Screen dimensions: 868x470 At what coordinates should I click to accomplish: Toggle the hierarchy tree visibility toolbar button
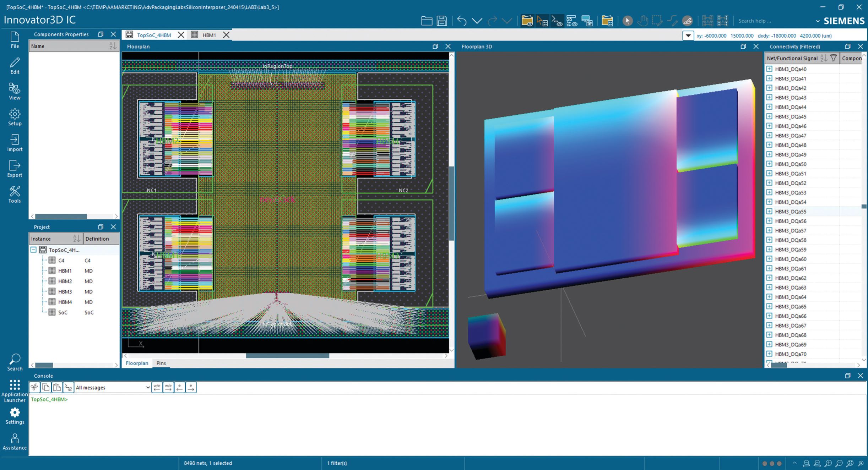572,21
